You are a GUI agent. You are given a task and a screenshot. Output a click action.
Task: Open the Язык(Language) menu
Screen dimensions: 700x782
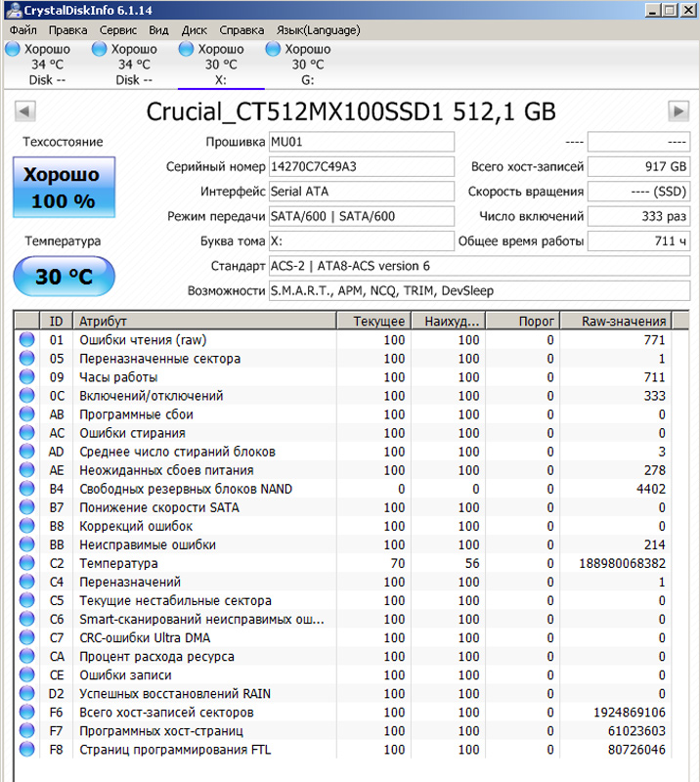tap(319, 30)
